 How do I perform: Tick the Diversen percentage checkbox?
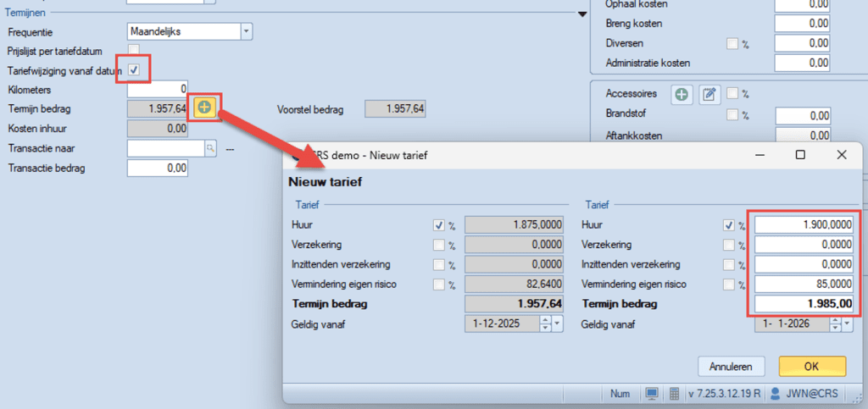tap(732, 43)
